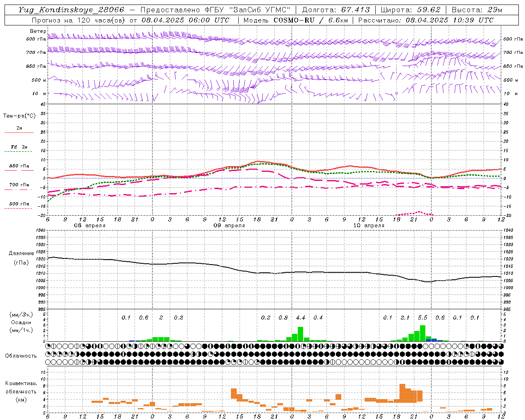The width and height of the screenshot is (525, 420).
Task: Click the (км) unit label under convective cloudiness
Action: pos(21,399)
